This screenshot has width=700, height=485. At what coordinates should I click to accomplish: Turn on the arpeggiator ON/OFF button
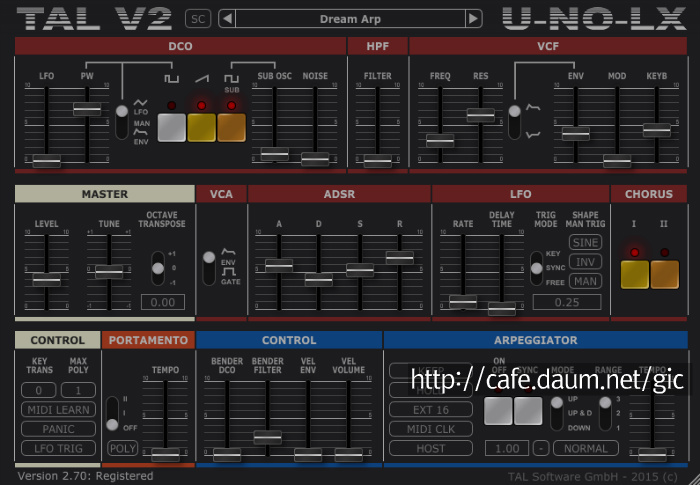tap(498, 411)
